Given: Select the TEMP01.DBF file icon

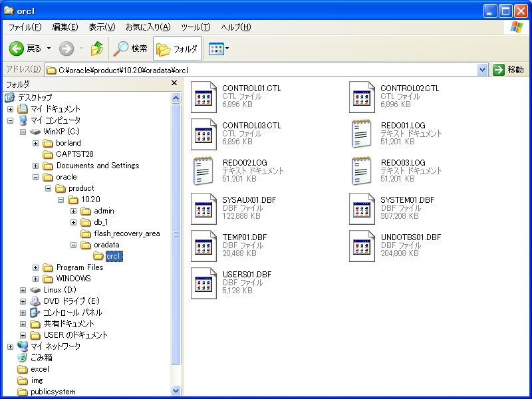Looking at the screenshot, I should pyautogui.click(x=203, y=246).
